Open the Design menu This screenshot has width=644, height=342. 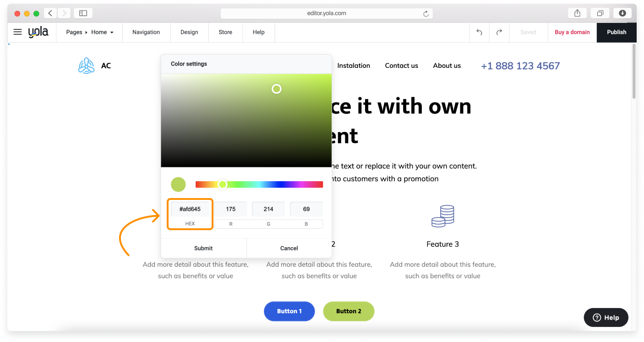(x=189, y=32)
